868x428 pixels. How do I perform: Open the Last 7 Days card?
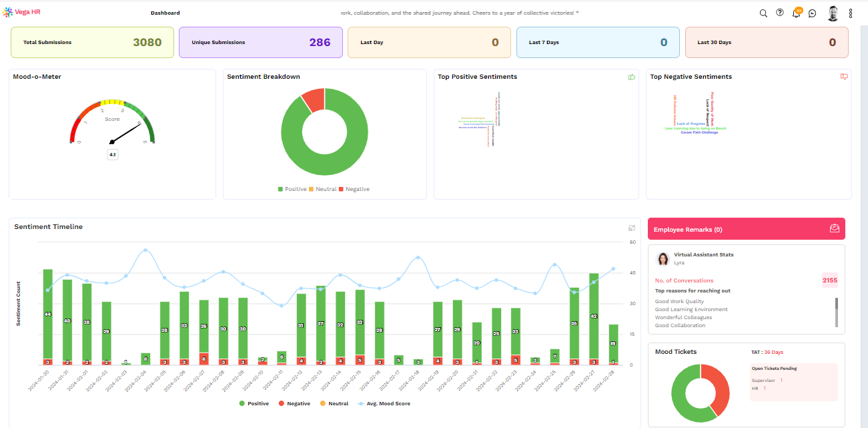[x=598, y=42]
